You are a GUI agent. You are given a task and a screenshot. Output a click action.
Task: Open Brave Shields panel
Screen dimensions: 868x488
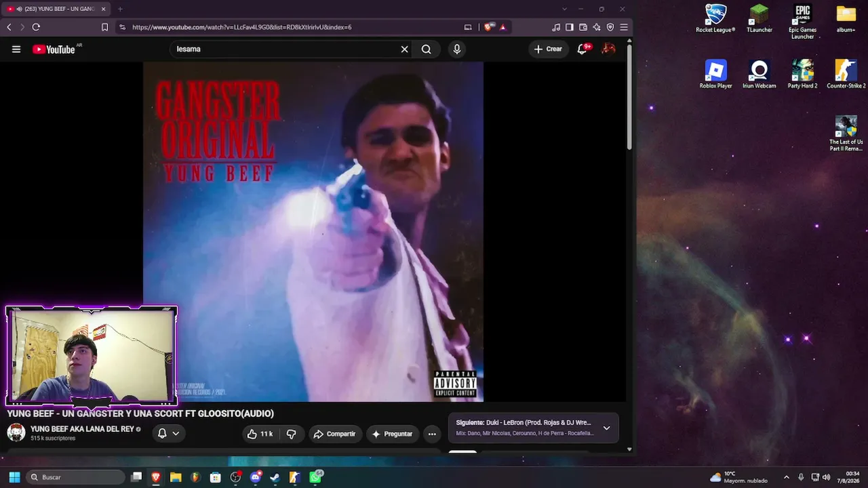[x=488, y=27]
